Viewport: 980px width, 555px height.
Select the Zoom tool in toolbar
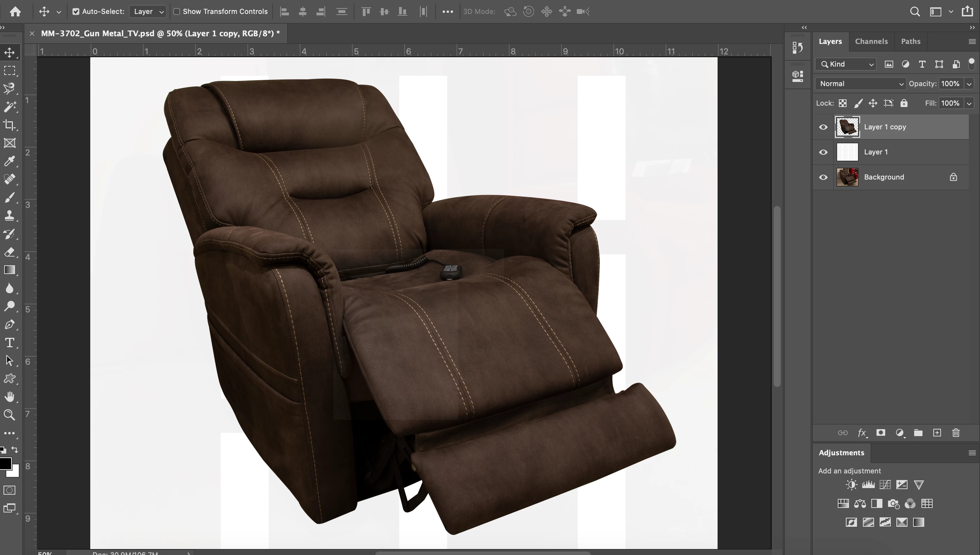point(9,415)
